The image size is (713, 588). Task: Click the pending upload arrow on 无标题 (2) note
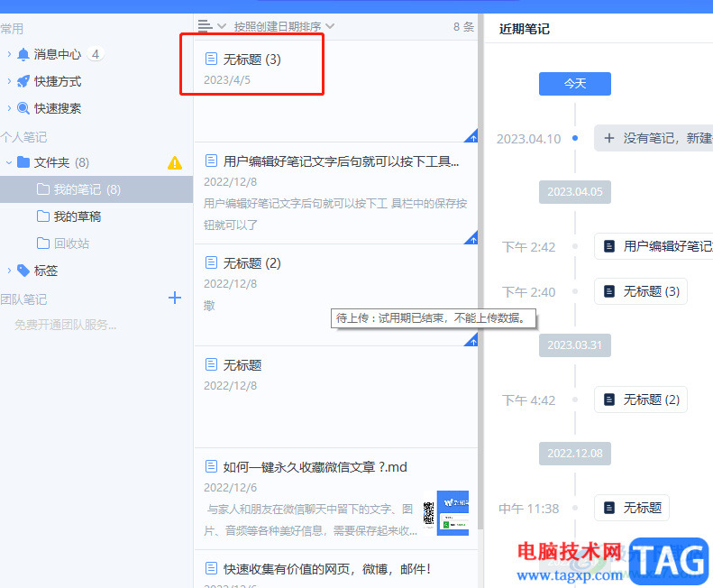472,340
